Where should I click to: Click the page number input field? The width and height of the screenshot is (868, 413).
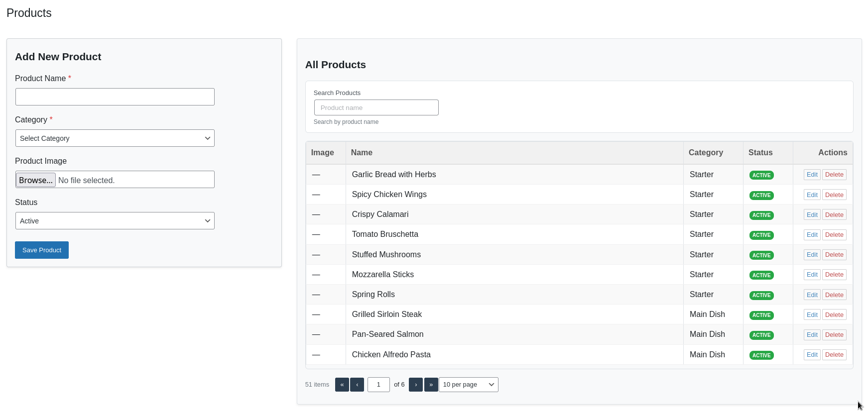click(378, 385)
